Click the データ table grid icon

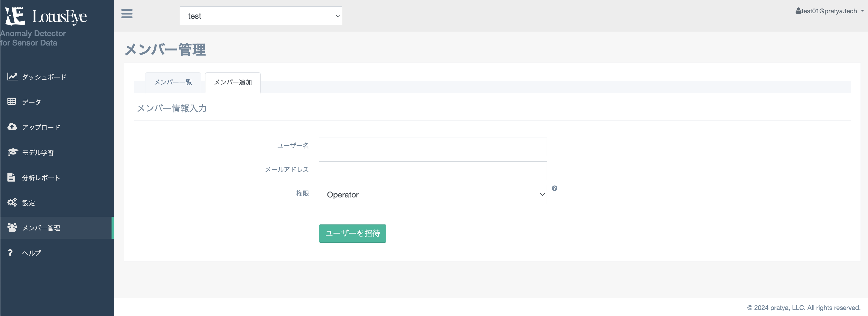[x=12, y=101]
